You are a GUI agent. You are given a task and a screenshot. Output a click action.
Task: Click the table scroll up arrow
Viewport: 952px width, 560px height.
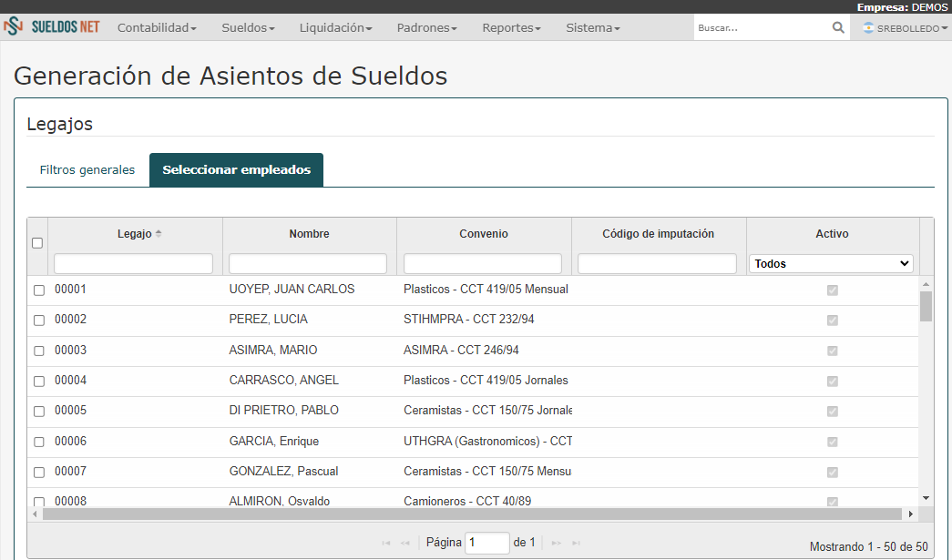(x=926, y=284)
